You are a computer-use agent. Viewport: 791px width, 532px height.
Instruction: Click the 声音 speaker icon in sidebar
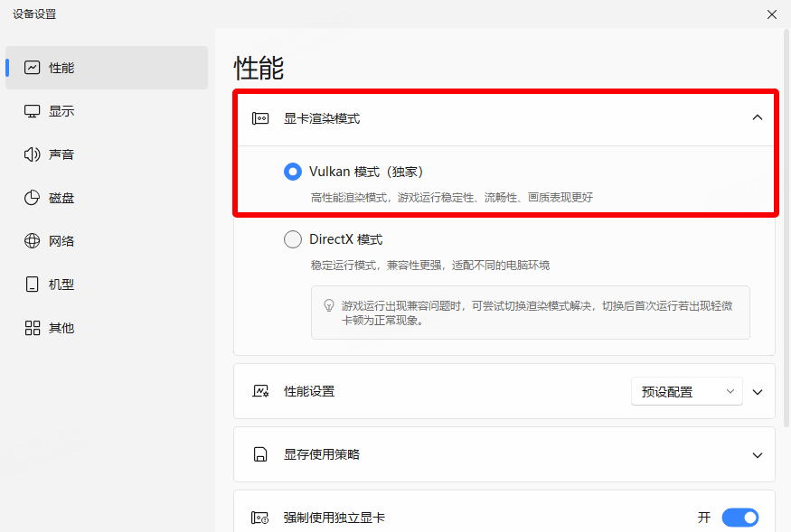click(33, 154)
